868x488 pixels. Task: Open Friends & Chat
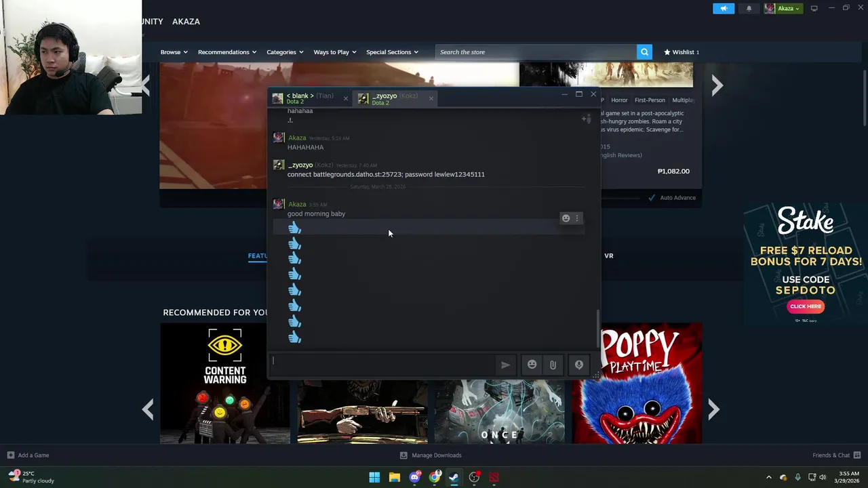point(836,455)
